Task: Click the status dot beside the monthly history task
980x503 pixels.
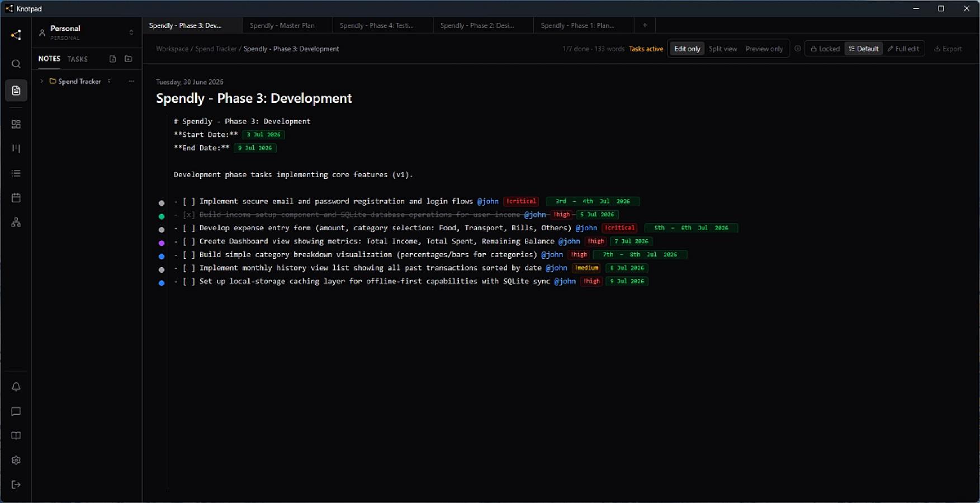Action: (x=162, y=270)
